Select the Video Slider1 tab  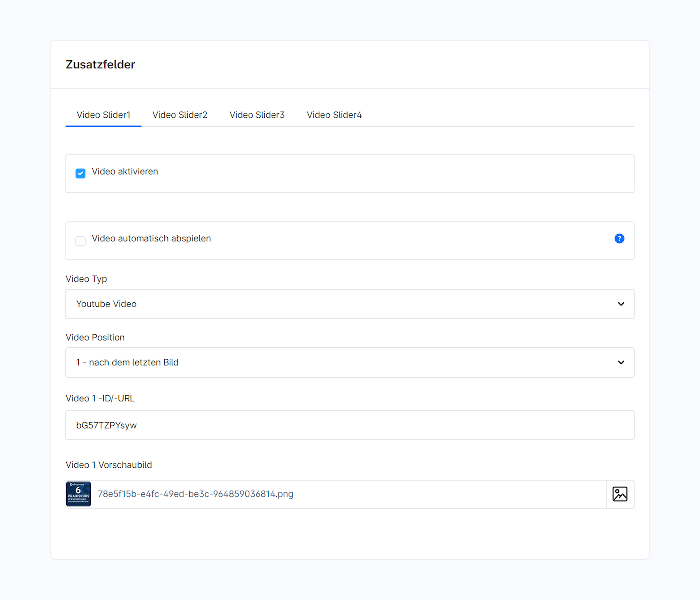pos(103,115)
